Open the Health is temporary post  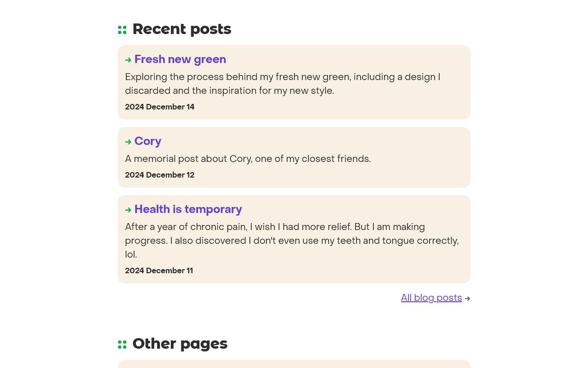click(188, 209)
